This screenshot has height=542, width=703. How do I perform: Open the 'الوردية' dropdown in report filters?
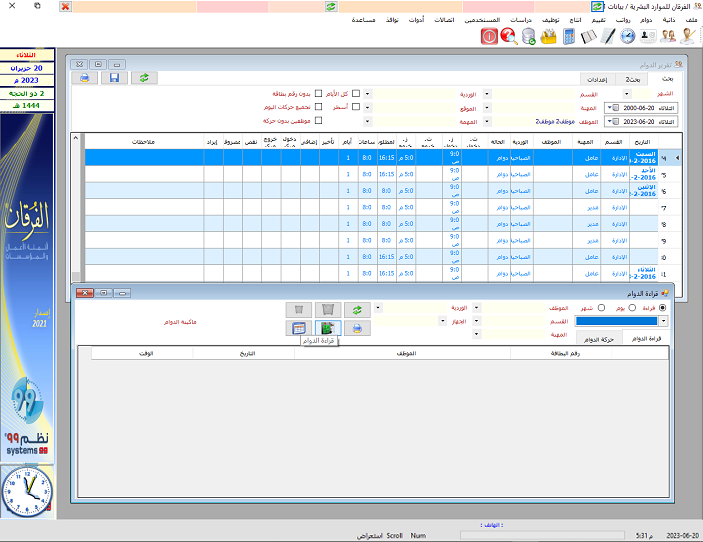pos(368,94)
